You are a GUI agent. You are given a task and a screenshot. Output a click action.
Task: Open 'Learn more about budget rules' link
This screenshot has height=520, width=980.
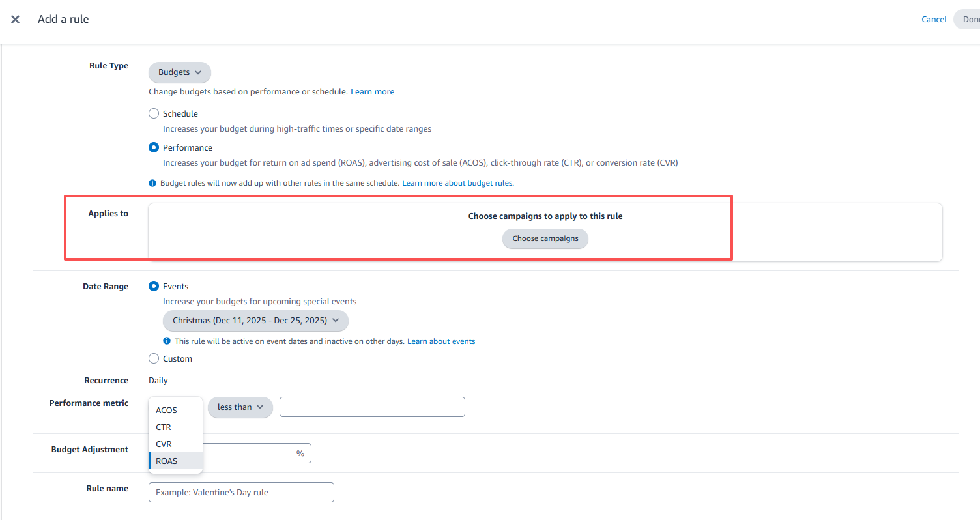pyautogui.click(x=457, y=183)
